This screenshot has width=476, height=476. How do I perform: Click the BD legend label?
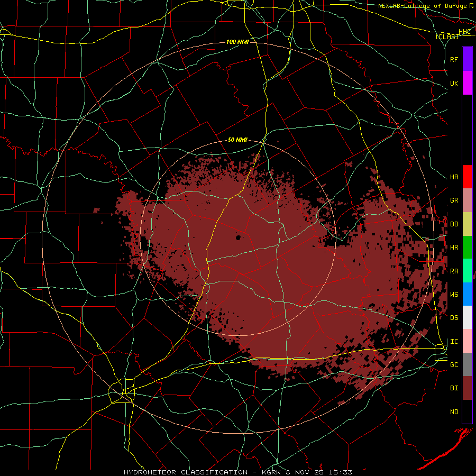tap(454, 224)
